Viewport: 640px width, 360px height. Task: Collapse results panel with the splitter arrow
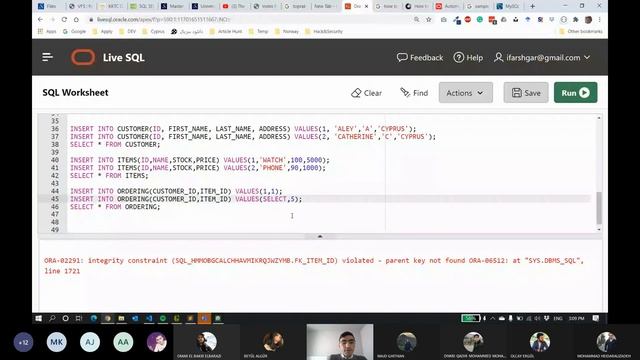click(320, 236)
